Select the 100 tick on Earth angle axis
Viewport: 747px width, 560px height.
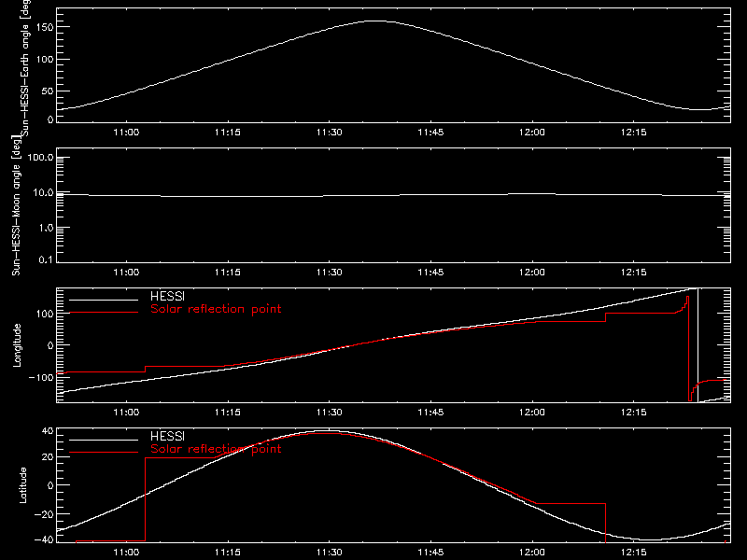[x=44, y=59]
